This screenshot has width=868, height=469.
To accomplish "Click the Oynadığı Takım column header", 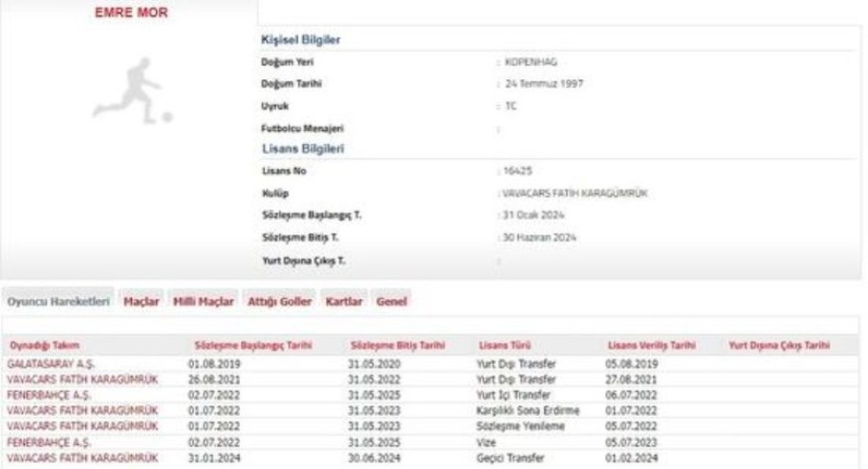I will (43, 345).
